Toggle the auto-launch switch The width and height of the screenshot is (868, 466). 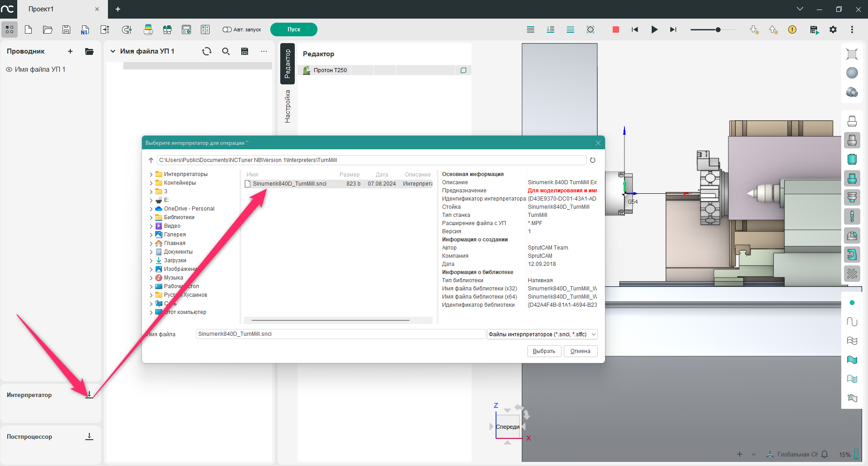tap(227, 29)
